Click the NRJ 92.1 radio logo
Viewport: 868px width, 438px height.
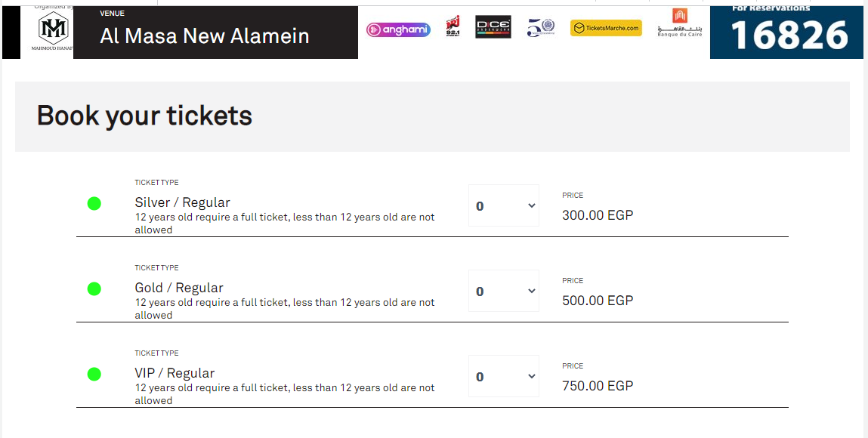(453, 27)
